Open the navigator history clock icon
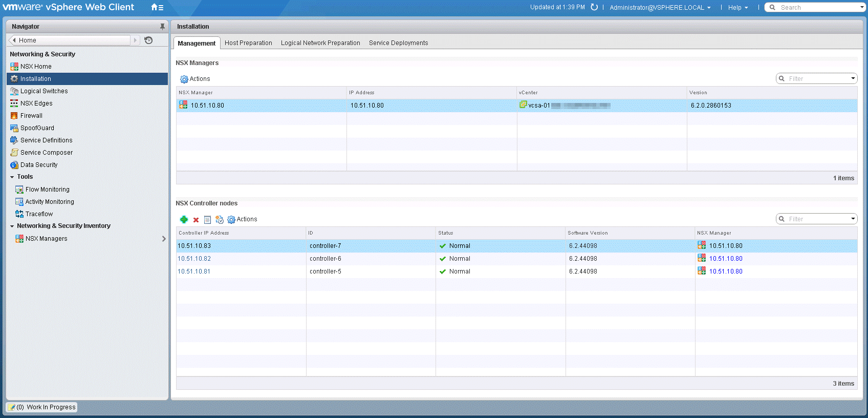Screen dimensions: 868x418 149,40
